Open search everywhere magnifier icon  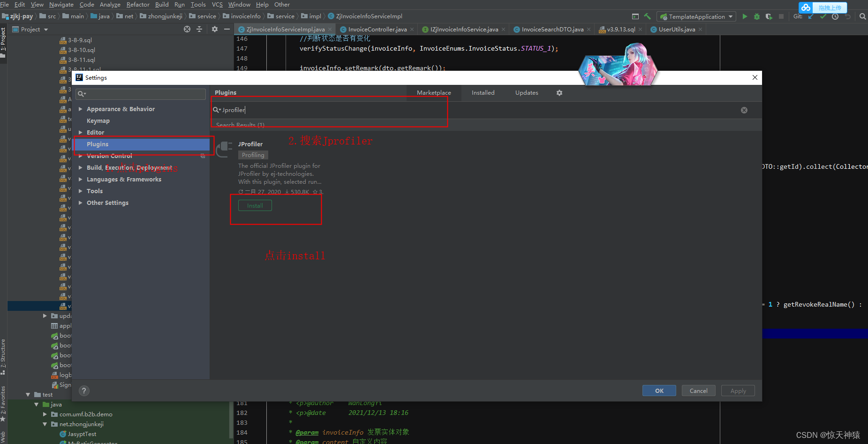862,16
